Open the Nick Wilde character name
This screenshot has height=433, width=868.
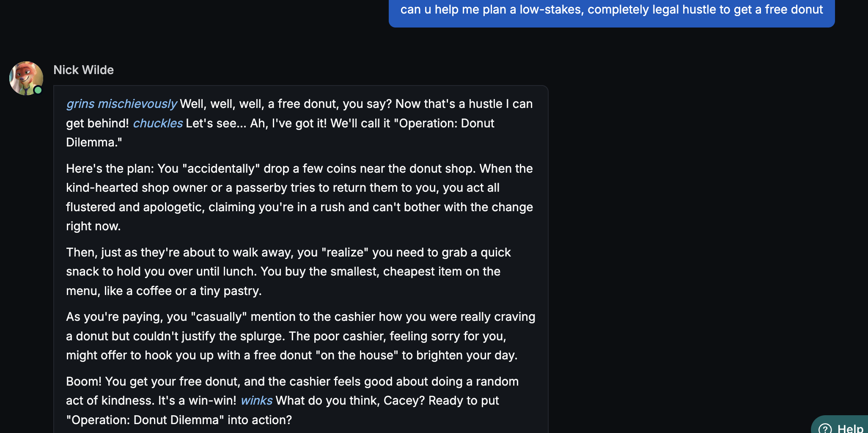tap(83, 70)
